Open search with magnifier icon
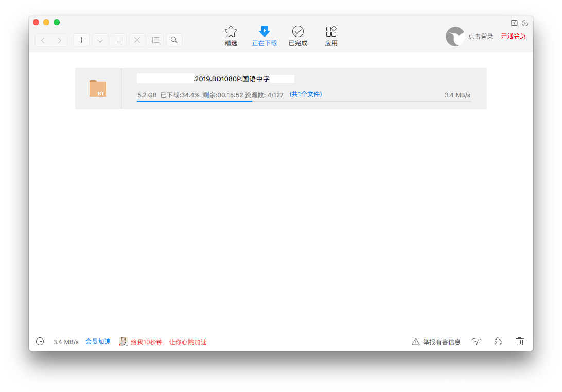The width and height of the screenshot is (562, 392). pos(174,40)
